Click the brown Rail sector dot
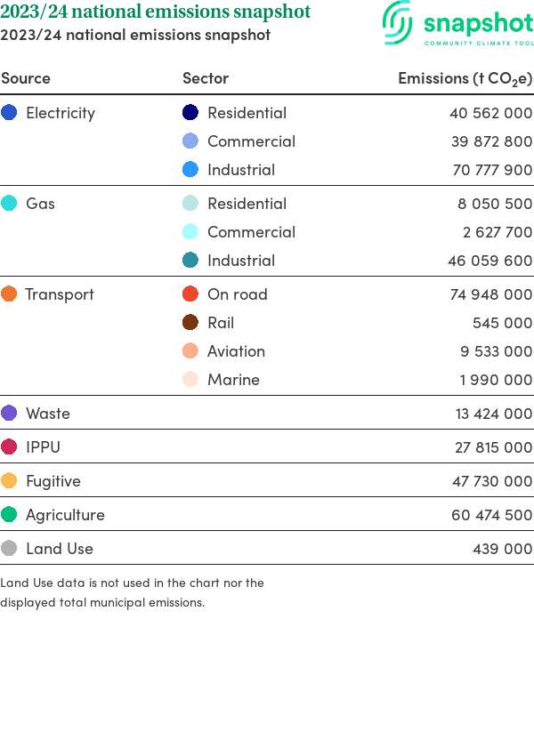This screenshot has height=756, width=534. (190, 323)
